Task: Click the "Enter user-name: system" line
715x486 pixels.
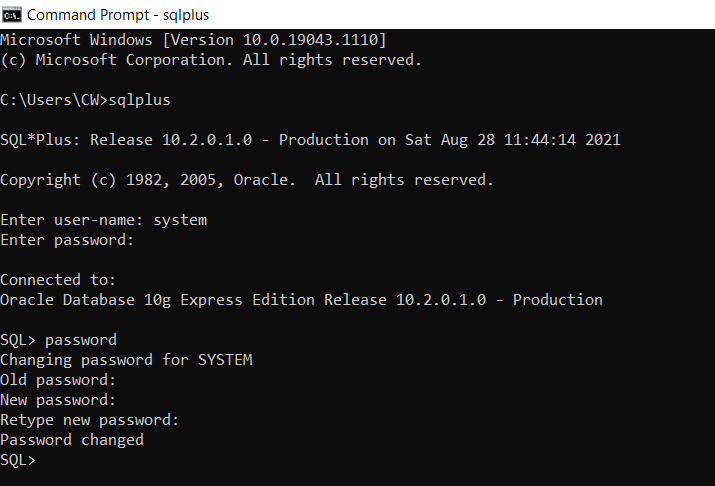Action: [104, 220]
